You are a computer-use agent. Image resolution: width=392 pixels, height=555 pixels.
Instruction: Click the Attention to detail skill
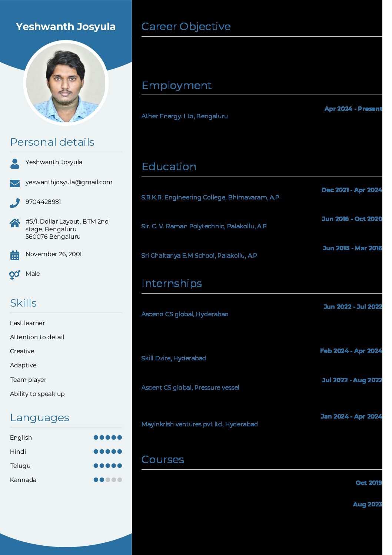(x=37, y=337)
